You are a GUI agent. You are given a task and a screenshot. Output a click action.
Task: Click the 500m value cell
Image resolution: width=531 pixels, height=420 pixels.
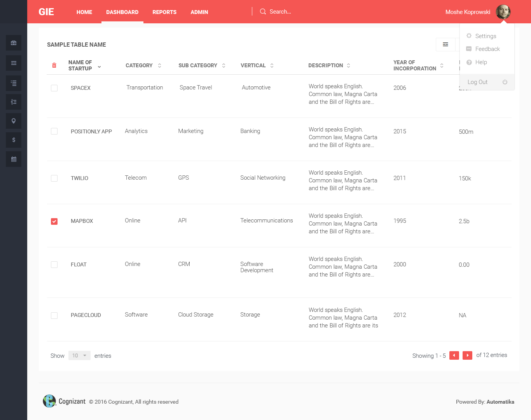pos(466,132)
